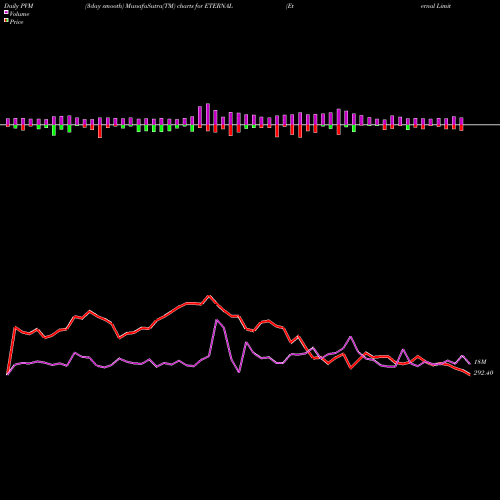The width and height of the screenshot is (500, 500).
Task: Click the '18M' volume value label
Action: (x=480, y=362)
